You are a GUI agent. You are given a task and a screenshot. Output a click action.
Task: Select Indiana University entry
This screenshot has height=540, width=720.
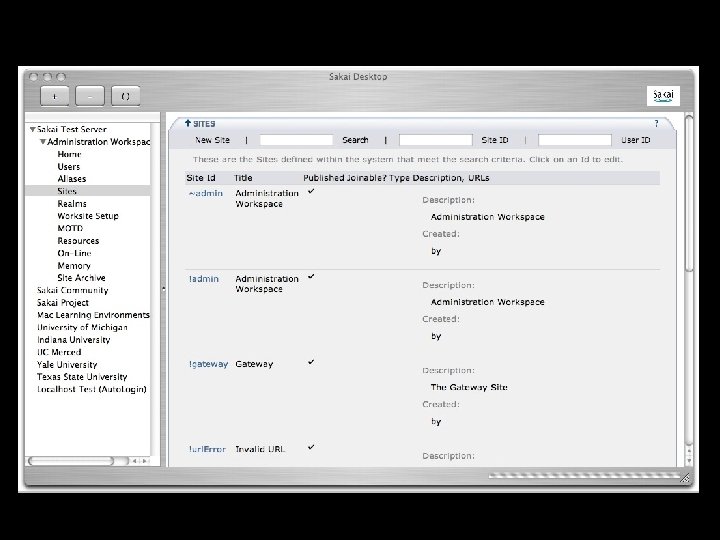tap(73, 340)
